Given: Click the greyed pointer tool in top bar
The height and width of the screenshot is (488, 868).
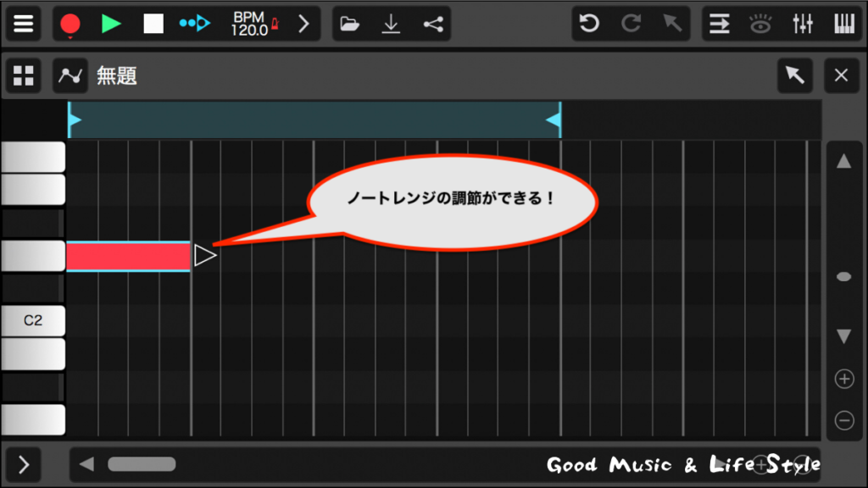Looking at the screenshot, I should tap(672, 24).
